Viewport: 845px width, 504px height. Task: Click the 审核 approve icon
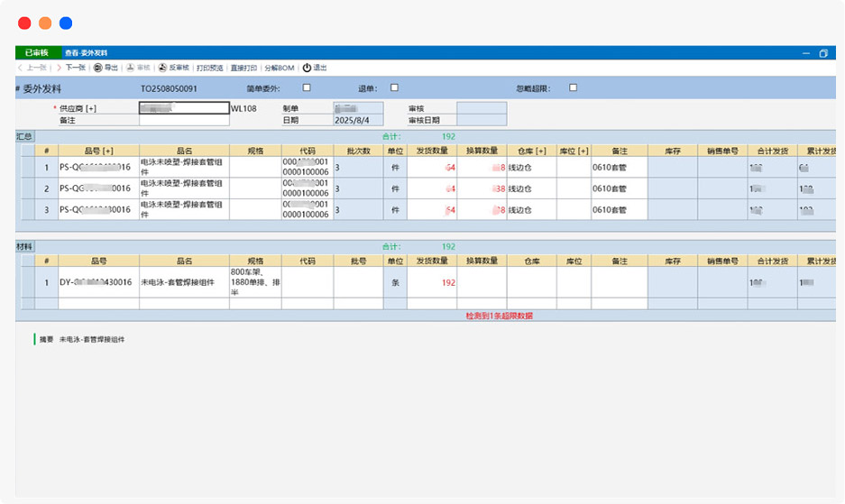tap(130, 68)
